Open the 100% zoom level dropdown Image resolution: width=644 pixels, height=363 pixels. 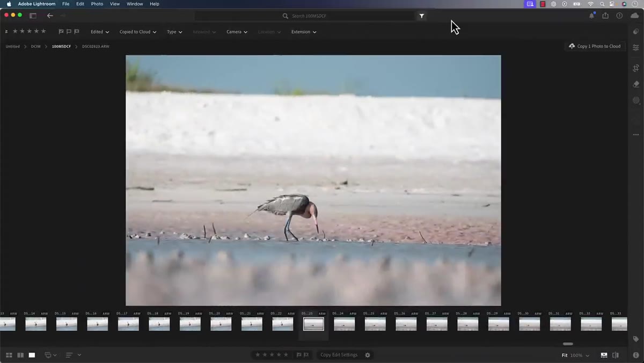coord(580,355)
